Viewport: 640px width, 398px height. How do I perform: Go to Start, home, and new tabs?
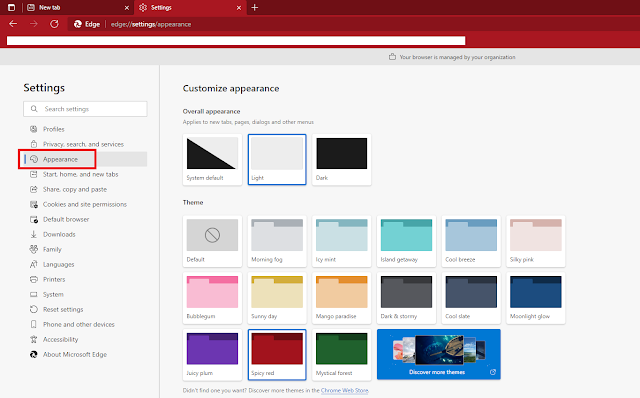point(80,174)
